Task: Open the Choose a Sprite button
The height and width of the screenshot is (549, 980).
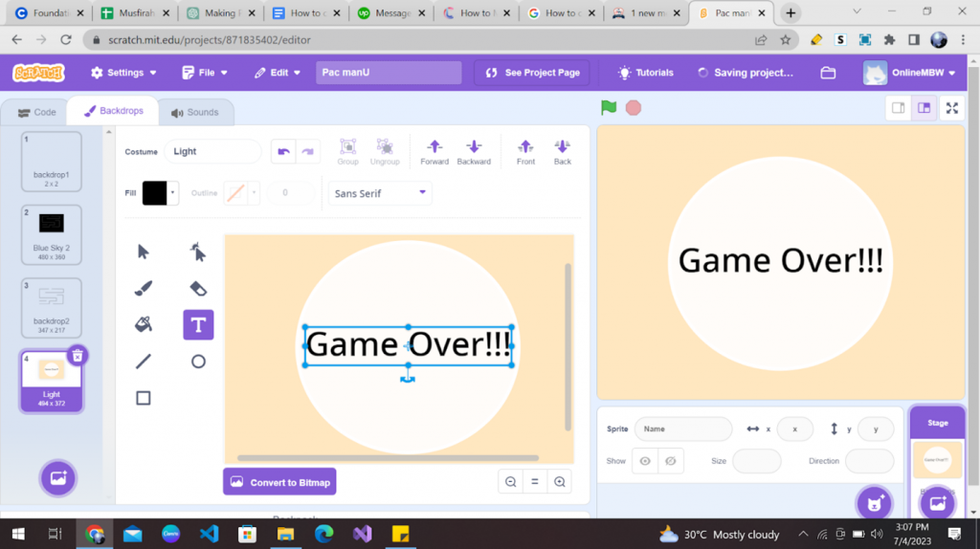Action: (x=875, y=503)
